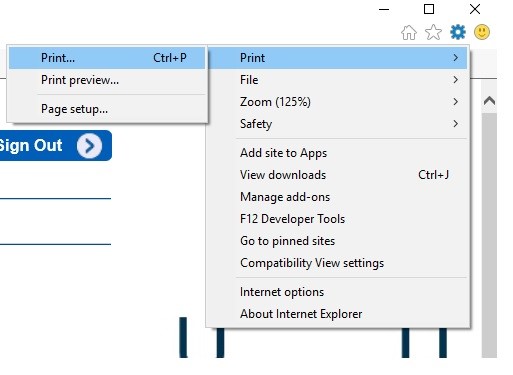The width and height of the screenshot is (513, 375).
Task: Click the Sign Out arrow icon
Action: click(x=89, y=146)
